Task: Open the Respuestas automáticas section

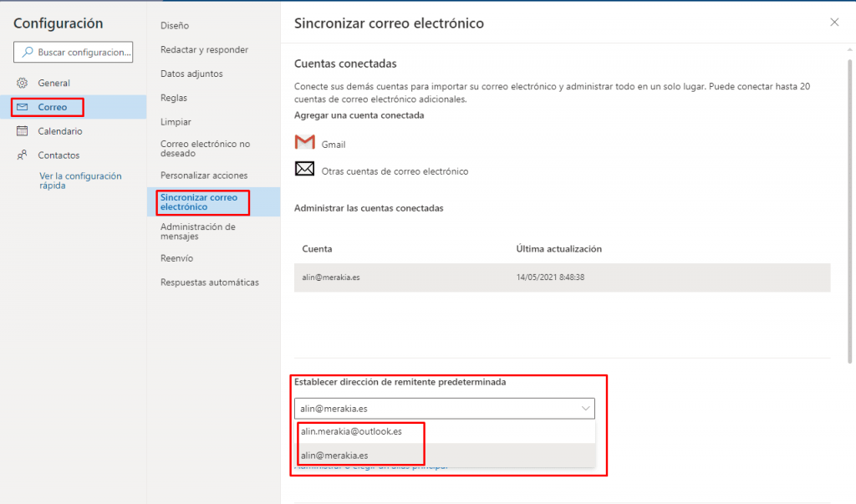Action: point(210,283)
